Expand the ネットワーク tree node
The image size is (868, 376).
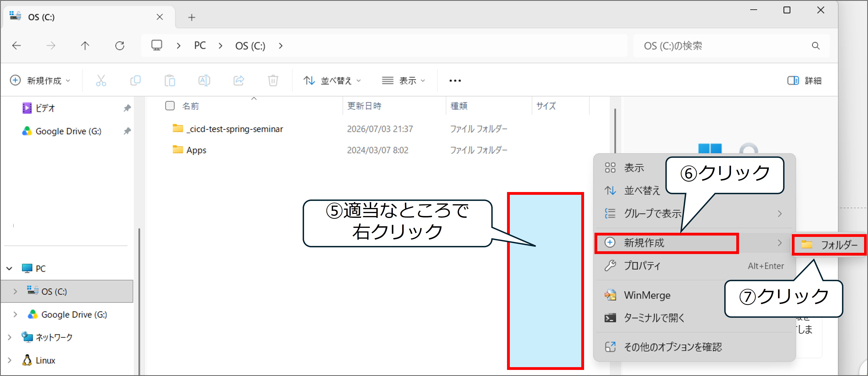tap(9, 337)
